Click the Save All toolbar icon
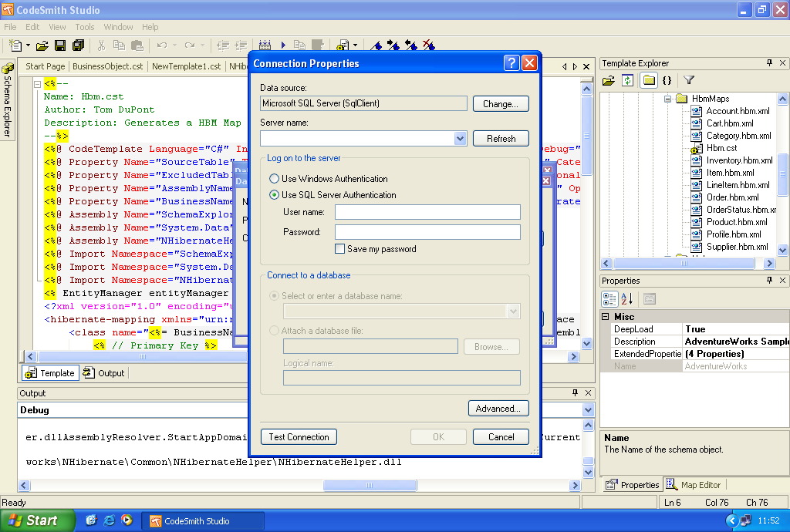The width and height of the screenshot is (790, 532). (x=78, y=45)
